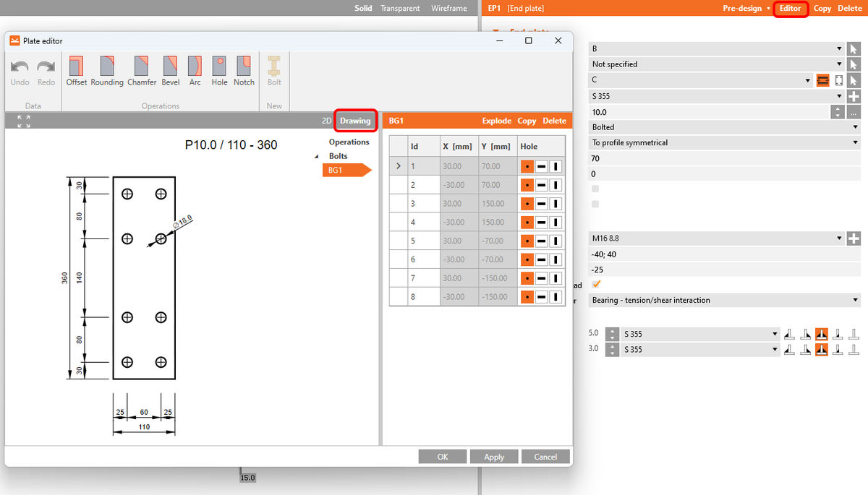Enable the shear plane checkmark option

(x=596, y=285)
